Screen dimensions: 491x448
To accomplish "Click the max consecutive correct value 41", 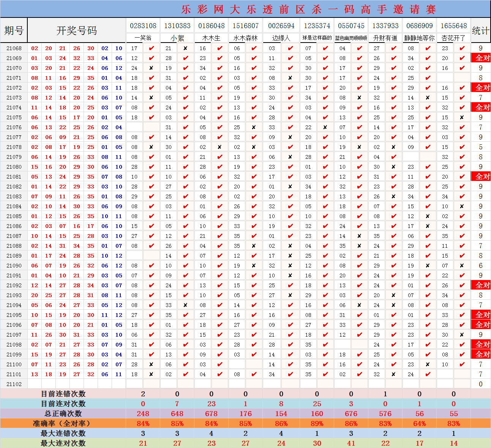I will point(351,443).
